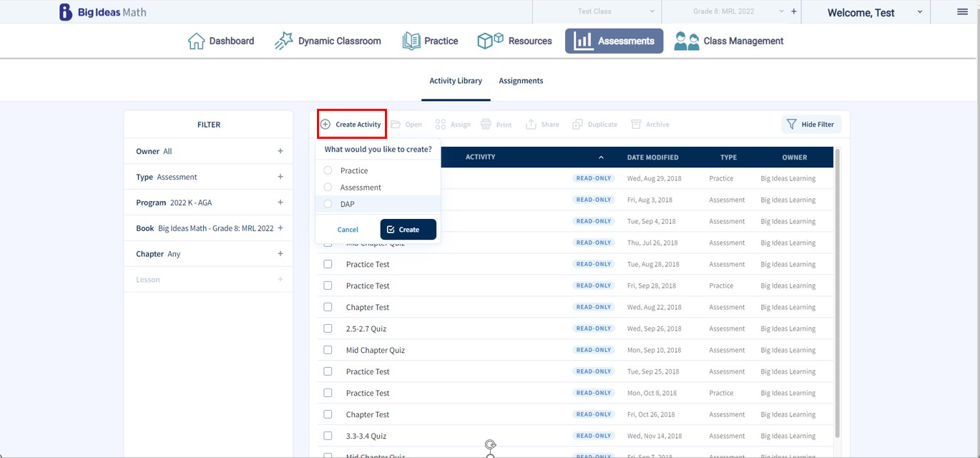980x458 pixels.
Task: Expand the Owner filter
Action: click(280, 151)
